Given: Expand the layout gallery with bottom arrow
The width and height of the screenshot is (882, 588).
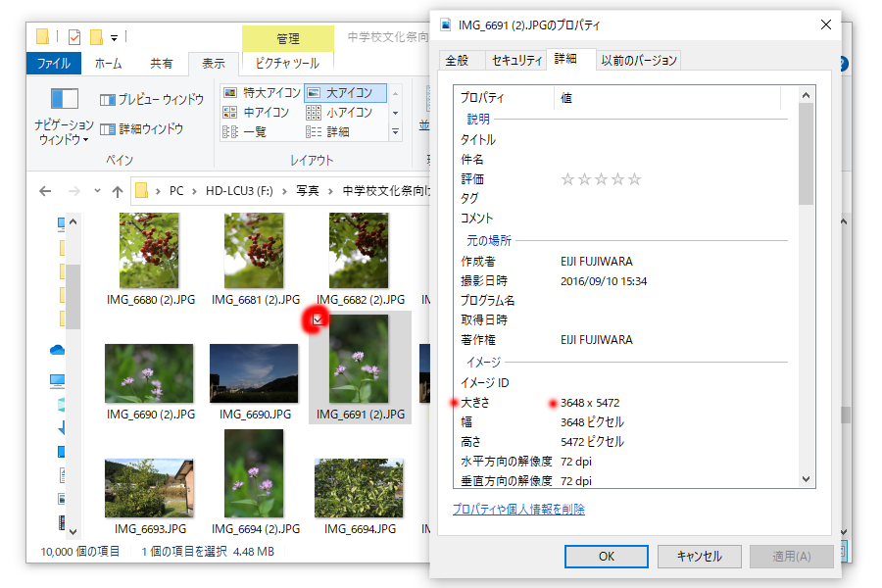Looking at the screenshot, I should click(396, 131).
